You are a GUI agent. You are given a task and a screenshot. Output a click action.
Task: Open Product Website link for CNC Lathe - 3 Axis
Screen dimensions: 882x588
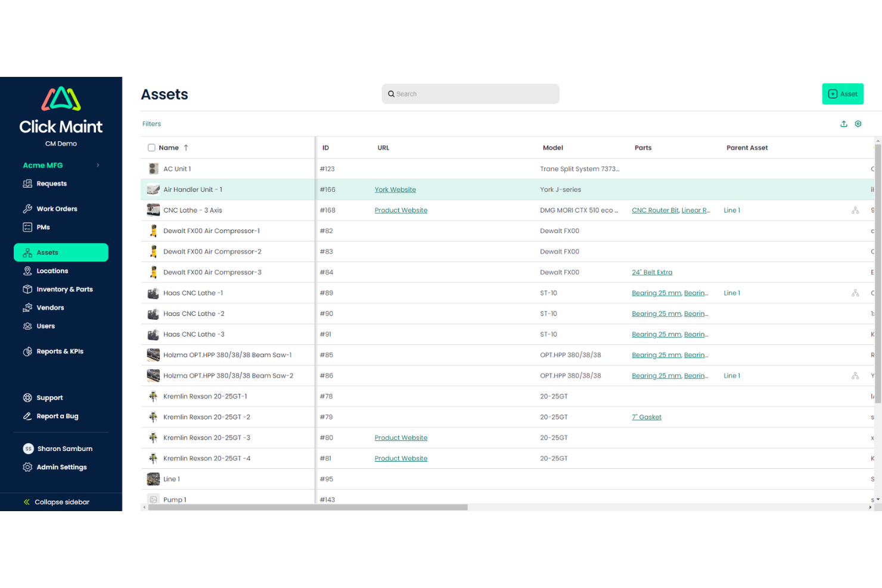tap(401, 210)
